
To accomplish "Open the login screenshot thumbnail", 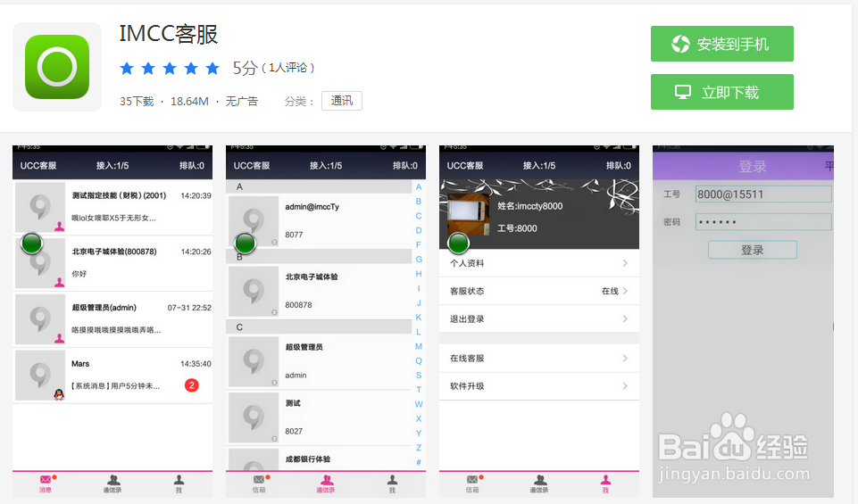I will pos(743,321).
